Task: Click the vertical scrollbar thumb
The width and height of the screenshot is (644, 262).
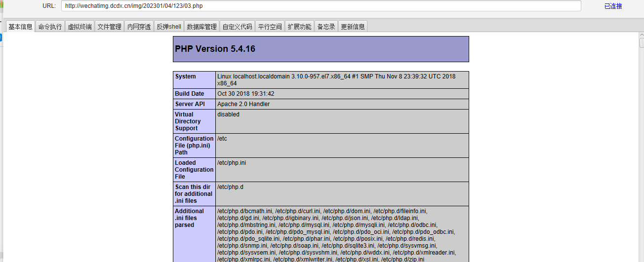Action: pos(642,43)
